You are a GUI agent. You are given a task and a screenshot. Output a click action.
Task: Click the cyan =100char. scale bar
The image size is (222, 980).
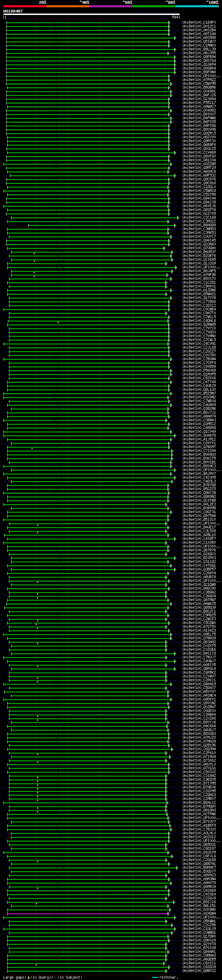(155, 977)
